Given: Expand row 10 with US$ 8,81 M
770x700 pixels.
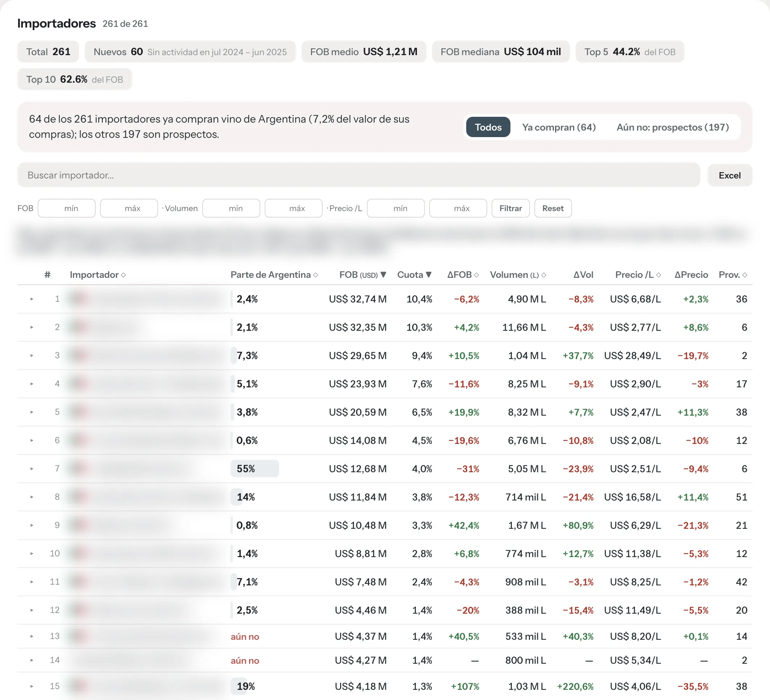Looking at the screenshot, I should pyautogui.click(x=32, y=554).
